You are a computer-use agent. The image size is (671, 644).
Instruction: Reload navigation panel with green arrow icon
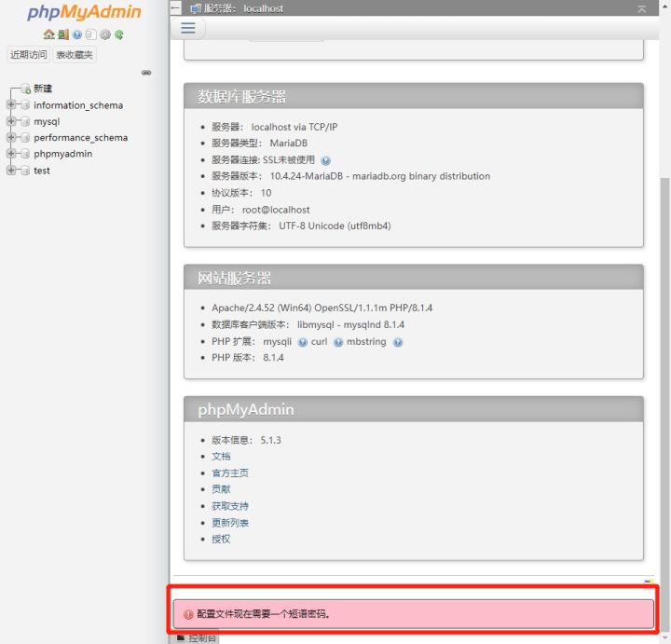119,34
